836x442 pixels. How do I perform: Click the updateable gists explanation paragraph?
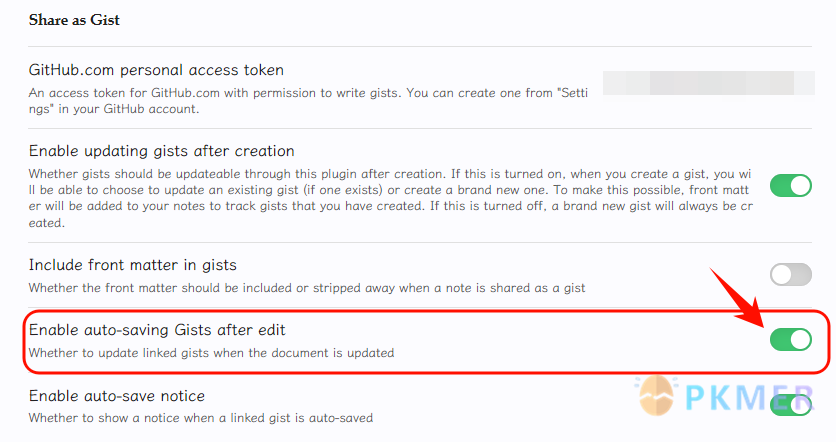pos(390,198)
